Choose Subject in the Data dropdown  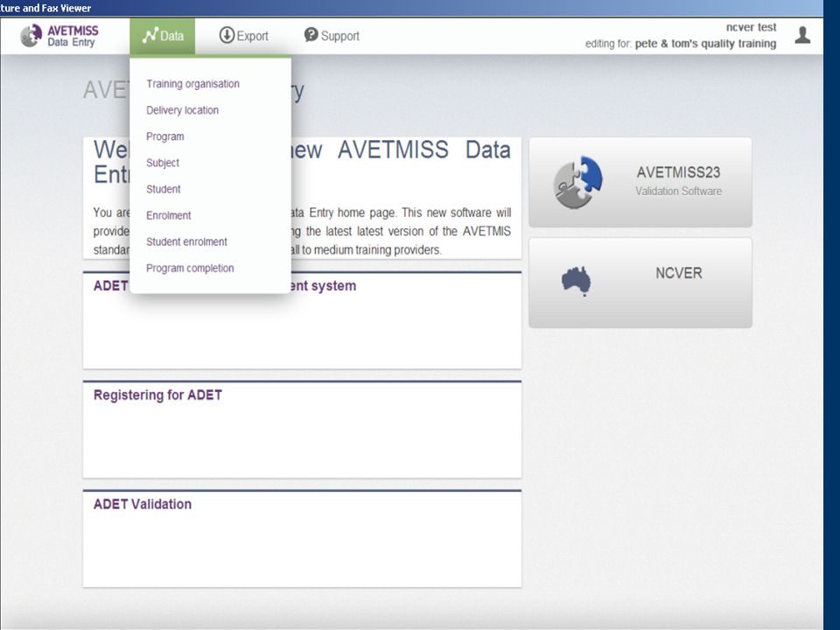163,163
